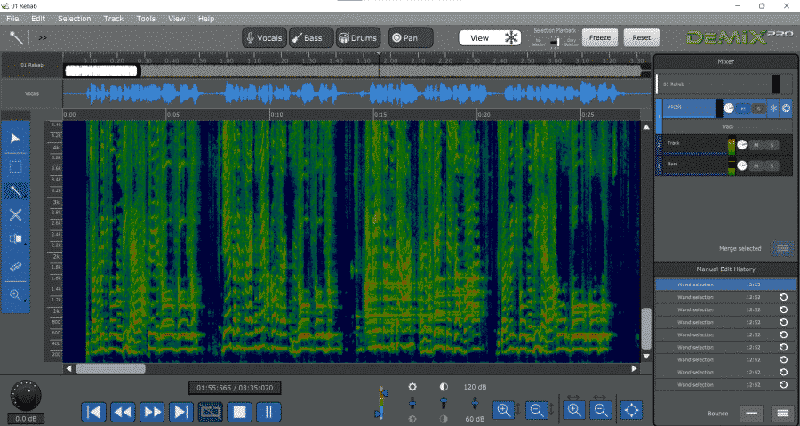Expand the toolbar overflow chevron
The width and height of the screenshot is (800, 426).
pyautogui.click(x=43, y=37)
